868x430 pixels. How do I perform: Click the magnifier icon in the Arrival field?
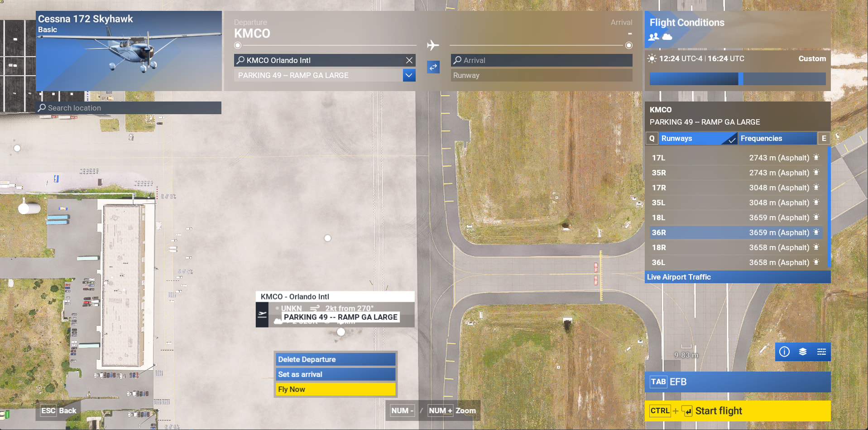458,60
